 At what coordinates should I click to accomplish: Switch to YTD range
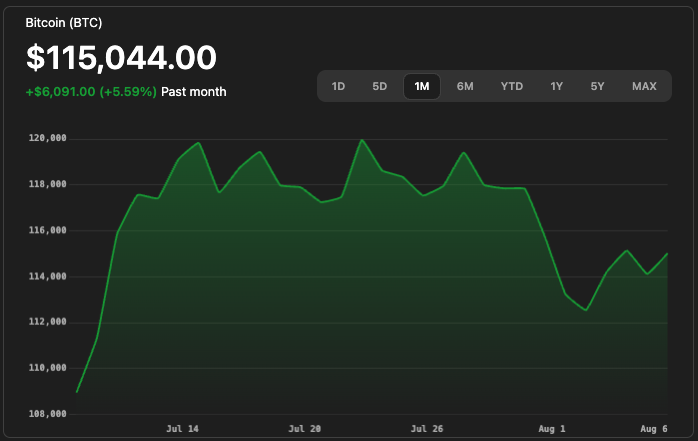(x=511, y=86)
